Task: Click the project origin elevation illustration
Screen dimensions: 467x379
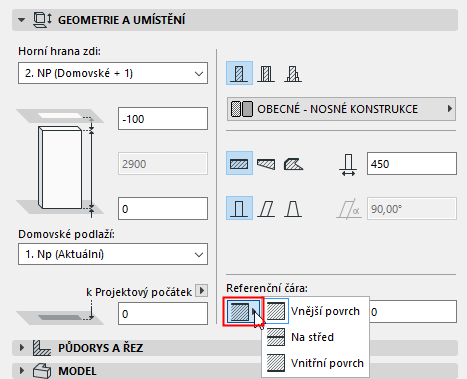Action: (x=60, y=313)
